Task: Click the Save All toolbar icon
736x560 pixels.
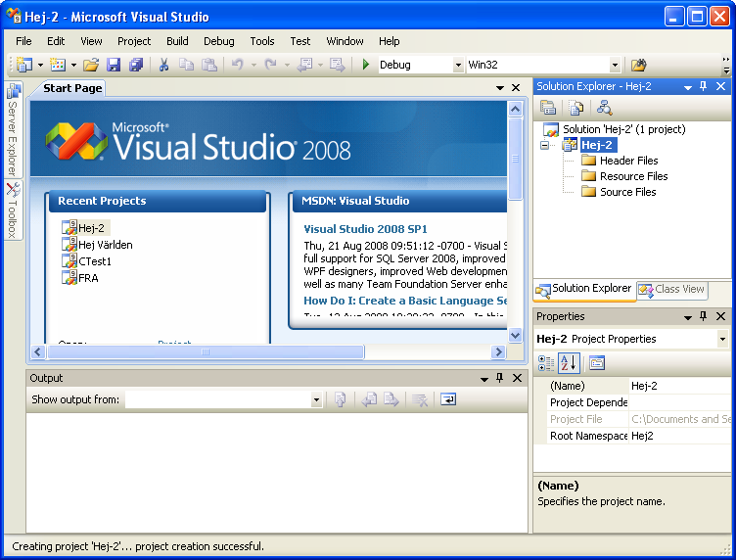Action: tap(136, 65)
